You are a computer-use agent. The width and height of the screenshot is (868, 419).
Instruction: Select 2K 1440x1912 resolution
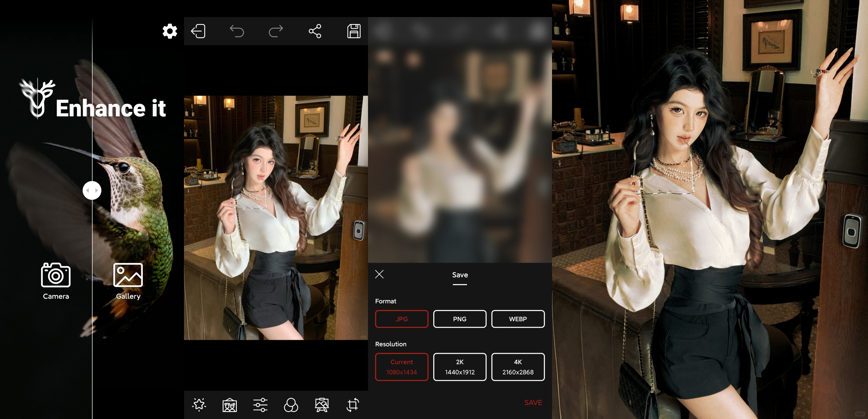460,367
